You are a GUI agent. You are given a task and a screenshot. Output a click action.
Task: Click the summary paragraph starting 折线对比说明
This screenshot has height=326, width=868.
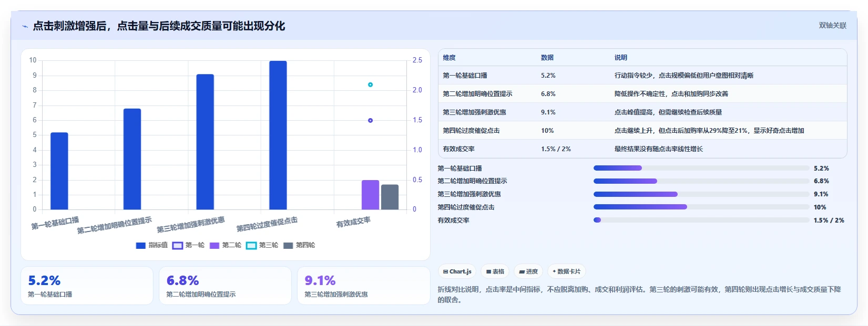(x=639, y=295)
